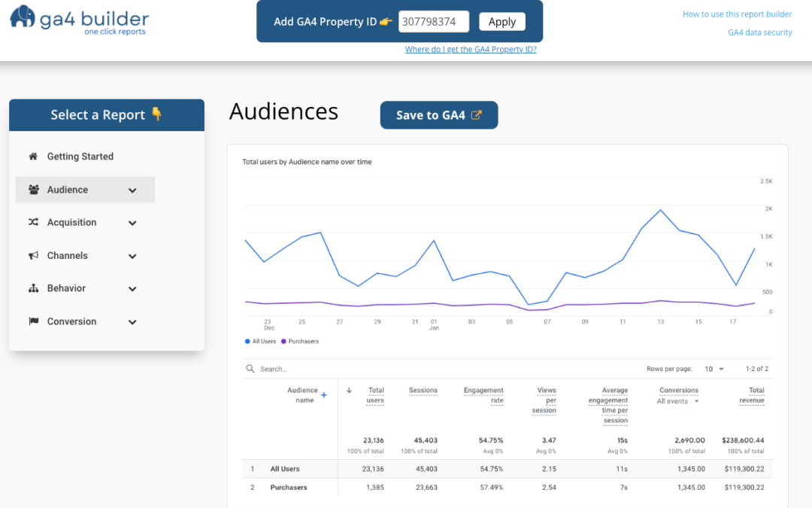
Task: Expand the Audience menu chevron
Action: 132,190
